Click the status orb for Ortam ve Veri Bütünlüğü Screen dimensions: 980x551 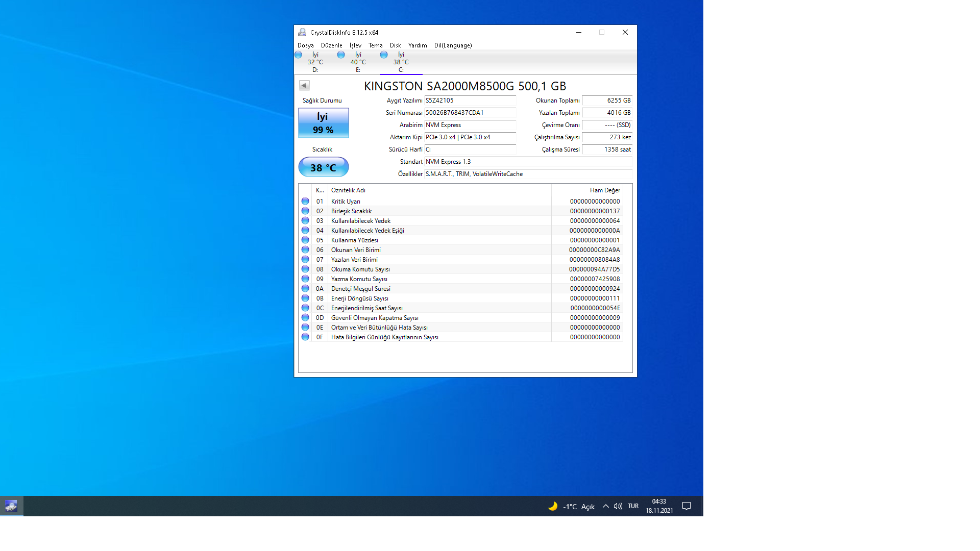pos(305,327)
